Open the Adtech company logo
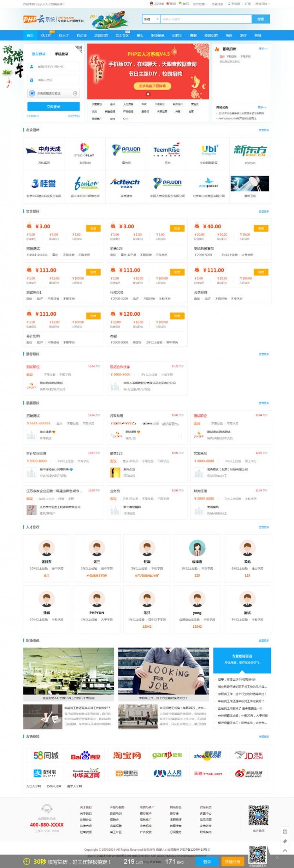 click(125, 183)
